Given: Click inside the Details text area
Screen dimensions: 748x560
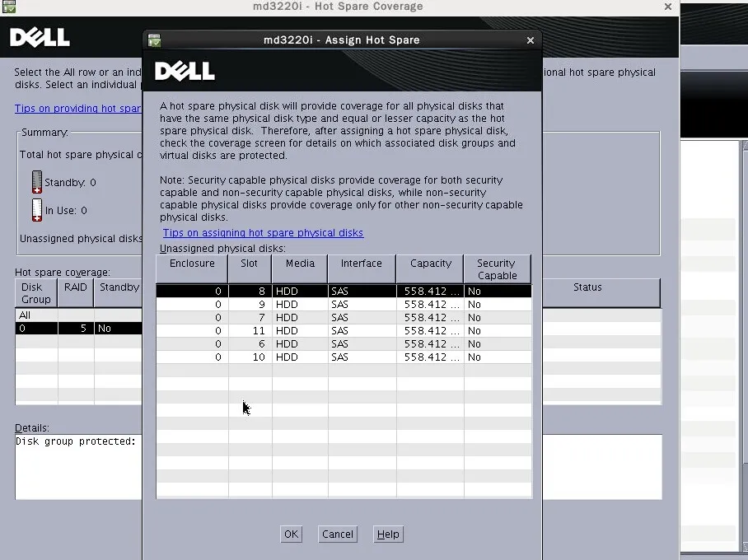Looking at the screenshot, I should (x=79, y=466).
